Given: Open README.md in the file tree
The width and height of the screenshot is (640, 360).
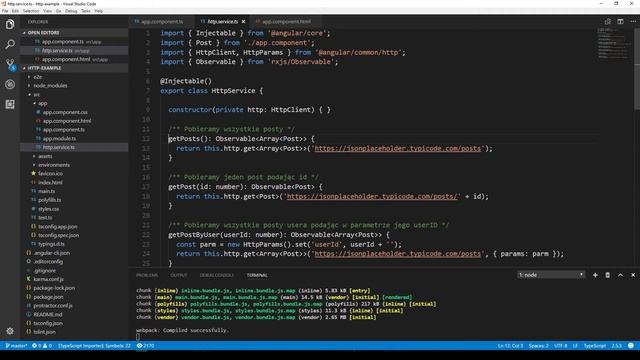Looking at the screenshot, I should 48,314.
